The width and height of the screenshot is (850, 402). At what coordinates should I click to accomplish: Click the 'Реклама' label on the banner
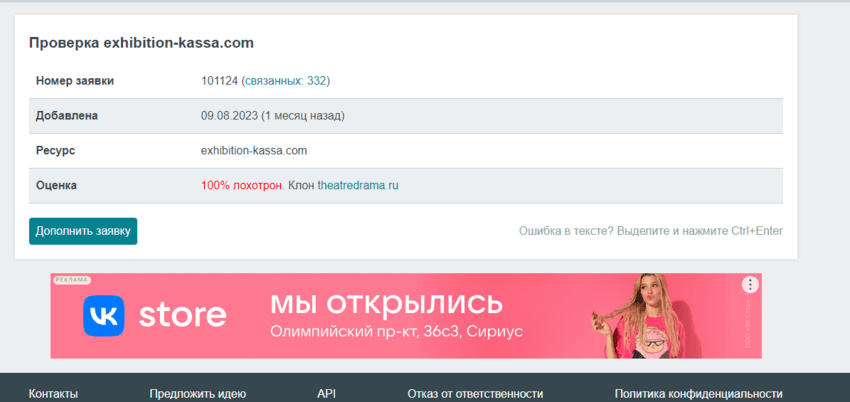pyautogui.click(x=72, y=280)
